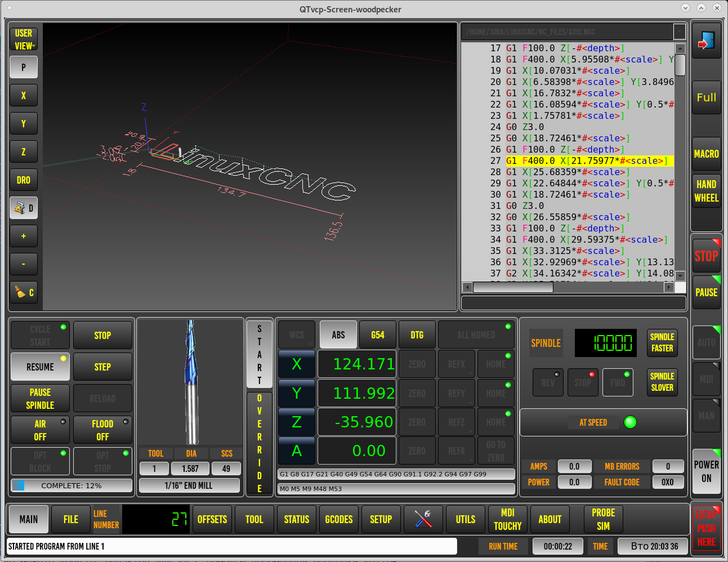Click the small square beside the file path
The width and height of the screenshot is (728, 562).
(x=680, y=32)
